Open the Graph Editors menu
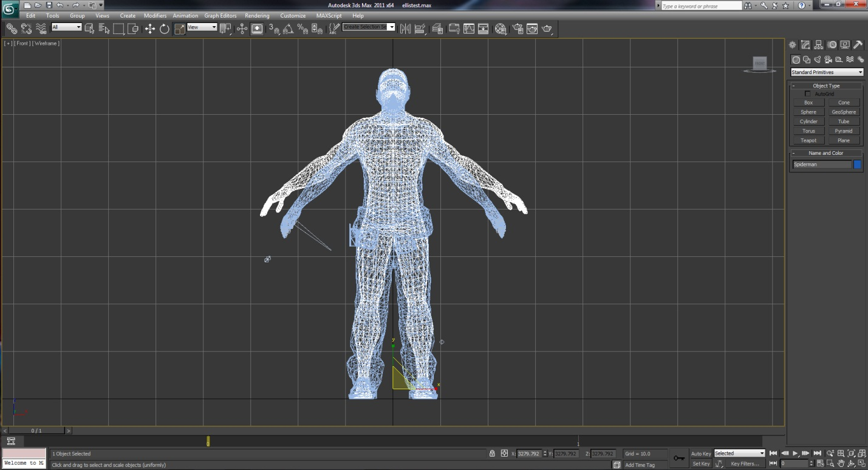Viewport: 868px width, 470px height. pos(220,16)
